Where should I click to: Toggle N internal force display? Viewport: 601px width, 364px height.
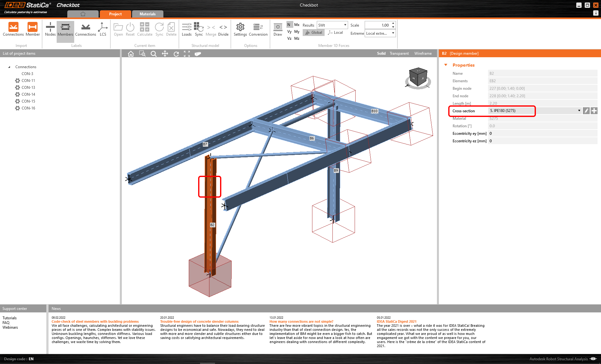(289, 24)
